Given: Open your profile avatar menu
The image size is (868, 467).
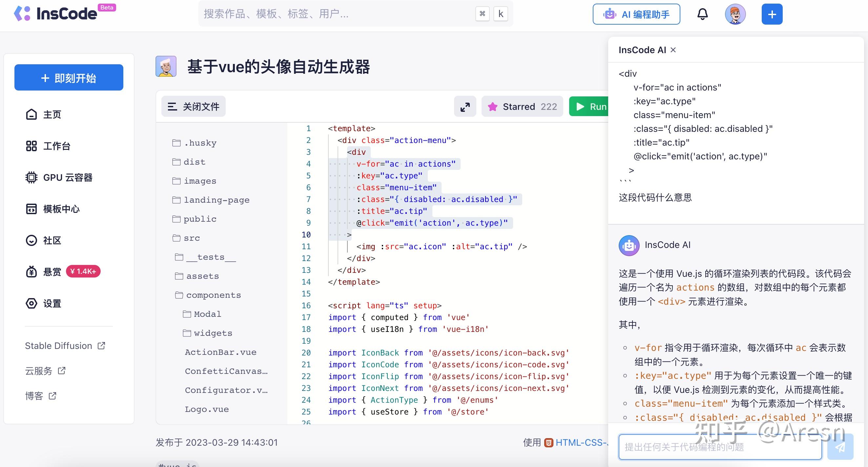Looking at the screenshot, I should click(x=735, y=14).
